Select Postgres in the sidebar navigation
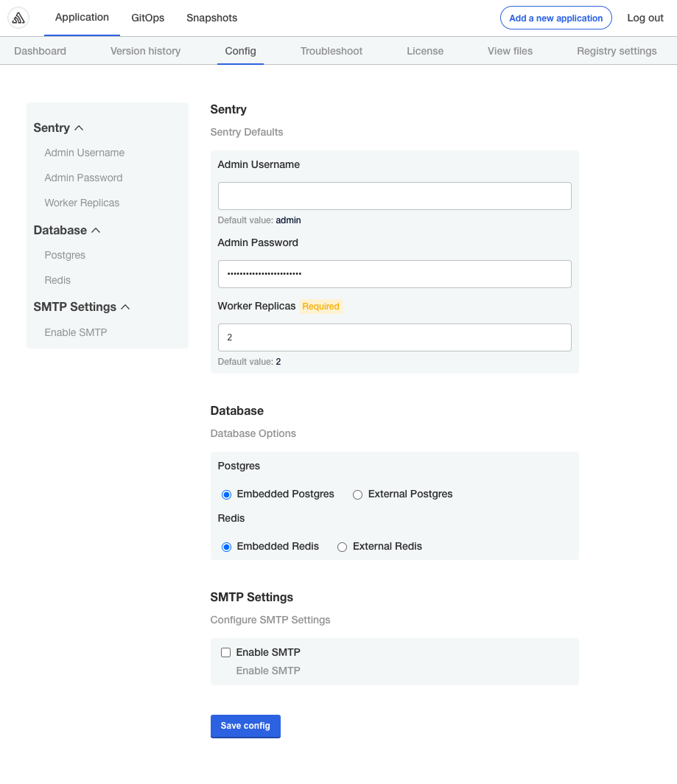Screen dimensions: 677x784 [x=65, y=255]
